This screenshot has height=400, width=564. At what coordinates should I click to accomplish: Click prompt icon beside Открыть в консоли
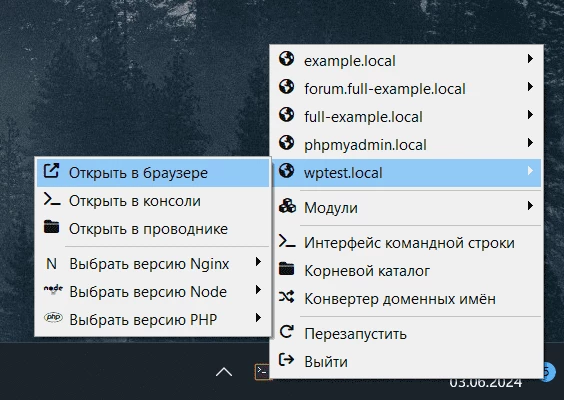[x=52, y=199]
